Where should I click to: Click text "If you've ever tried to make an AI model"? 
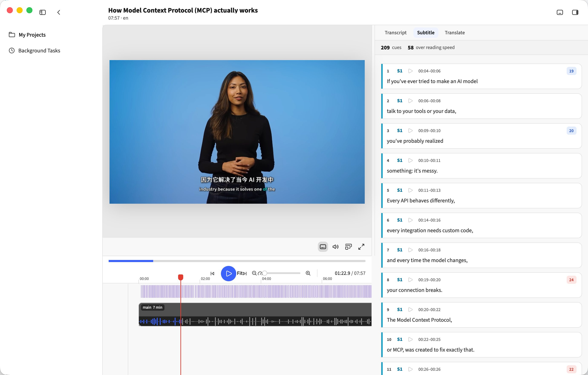432,81
